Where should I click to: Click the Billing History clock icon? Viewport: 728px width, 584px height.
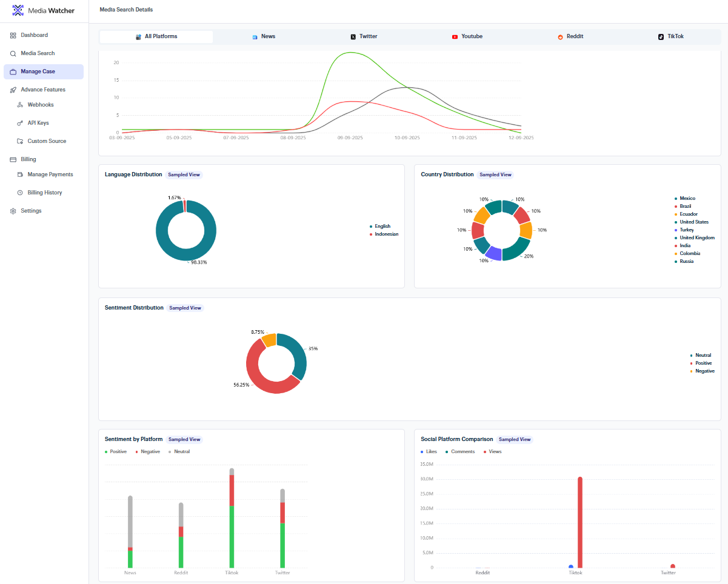[x=20, y=193]
